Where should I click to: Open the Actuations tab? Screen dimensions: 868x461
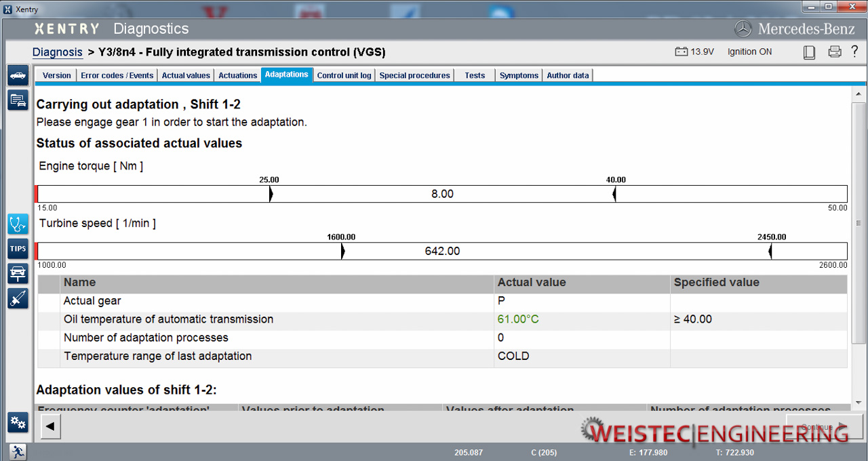[x=237, y=75]
